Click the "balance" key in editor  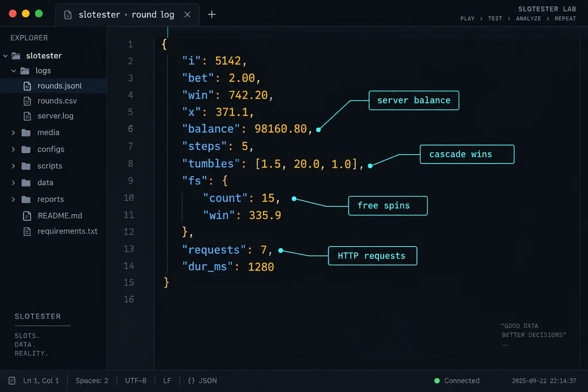click(x=211, y=129)
